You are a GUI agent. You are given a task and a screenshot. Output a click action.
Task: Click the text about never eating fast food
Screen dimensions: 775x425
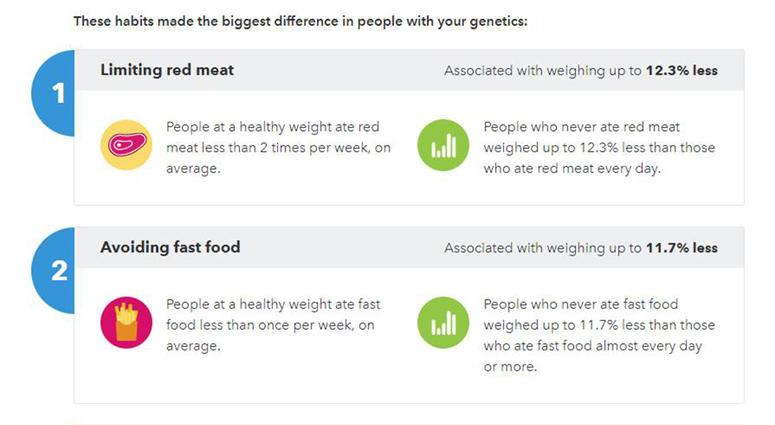(599, 335)
